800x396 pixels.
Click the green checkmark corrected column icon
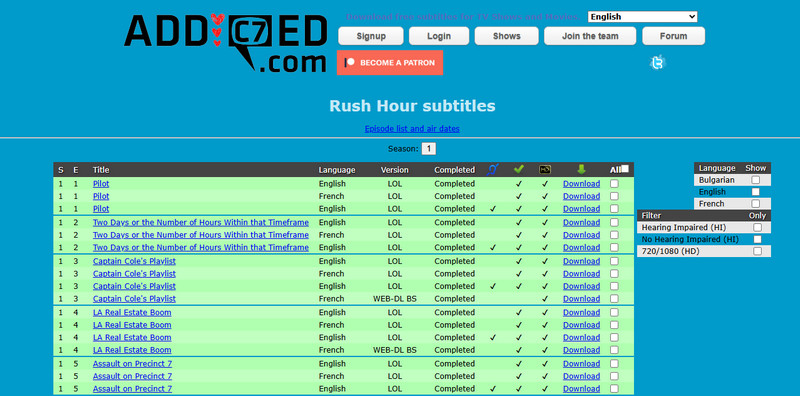(519, 169)
